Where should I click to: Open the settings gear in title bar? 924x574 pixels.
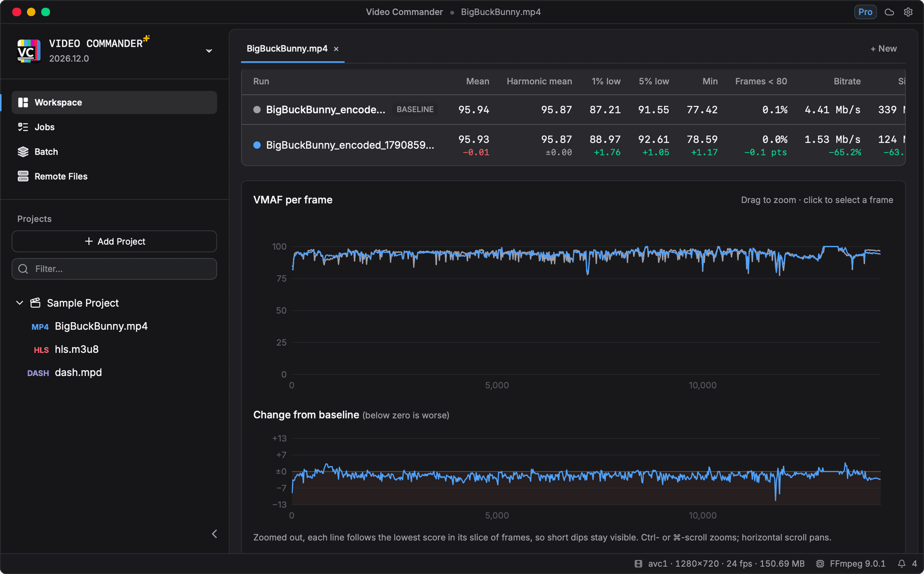908,12
